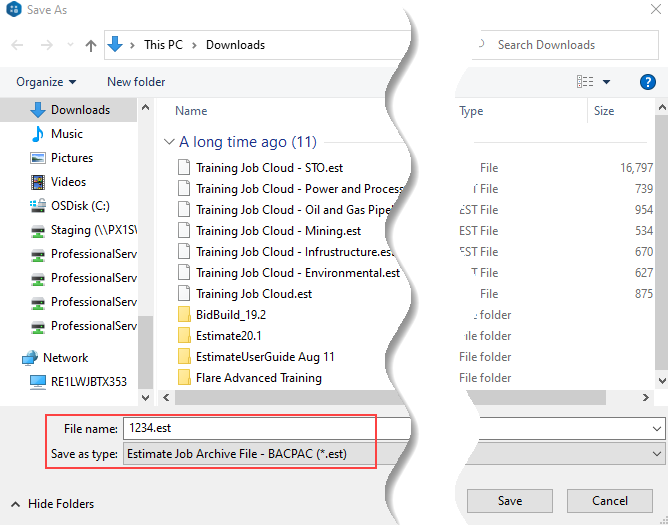Select the Flare Advanced Training folder
Image resolution: width=668 pixels, height=525 pixels.
coord(259,378)
